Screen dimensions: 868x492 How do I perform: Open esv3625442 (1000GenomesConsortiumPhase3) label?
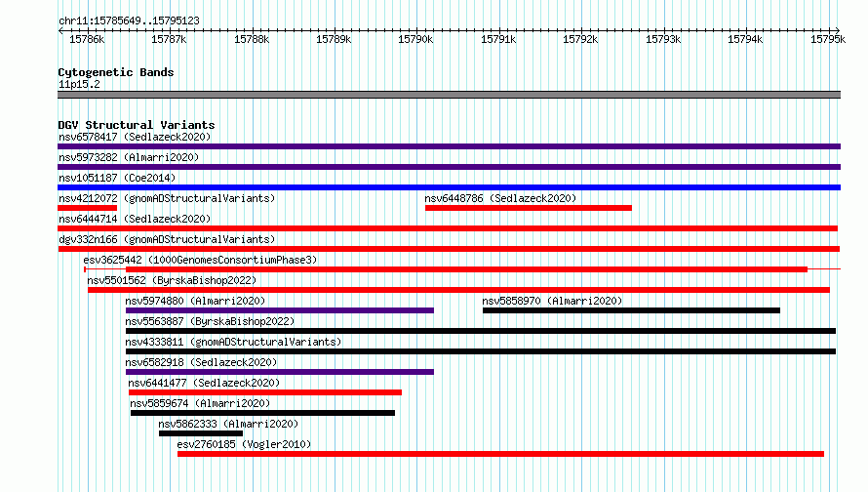click(200, 260)
